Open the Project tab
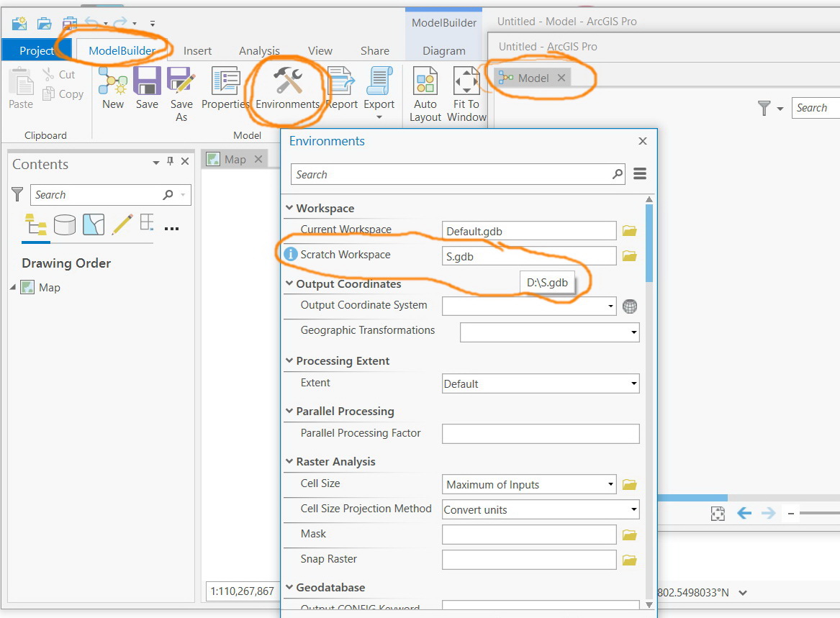Image resolution: width=840 pixels, height=618 pixels. pyautogui.click(x=36, y=50)
